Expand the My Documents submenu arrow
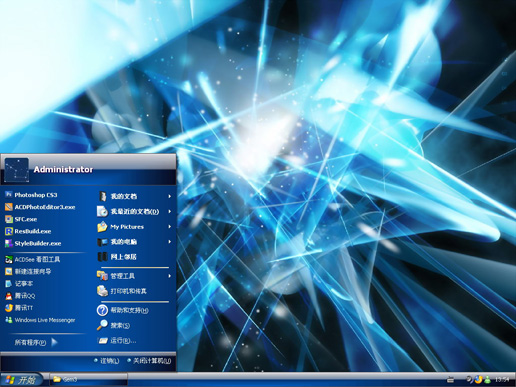The width and height of the screenshot is (516, 387). click(170, 196)
